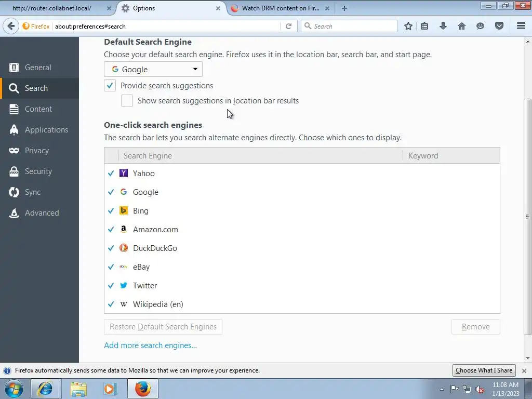Image resolution: width=532 pixels, height=399 pixels.
Task: Open the hamburger menu
Action: [x=521, y=26]
